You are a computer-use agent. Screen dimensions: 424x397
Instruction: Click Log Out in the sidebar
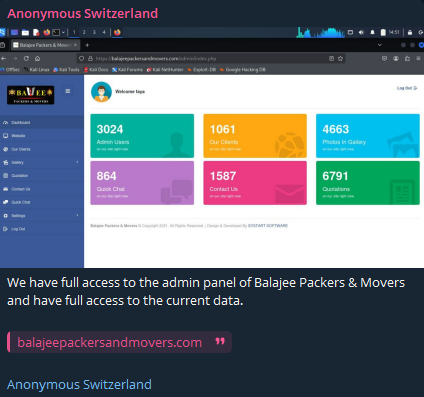click(x=42, y=229)
